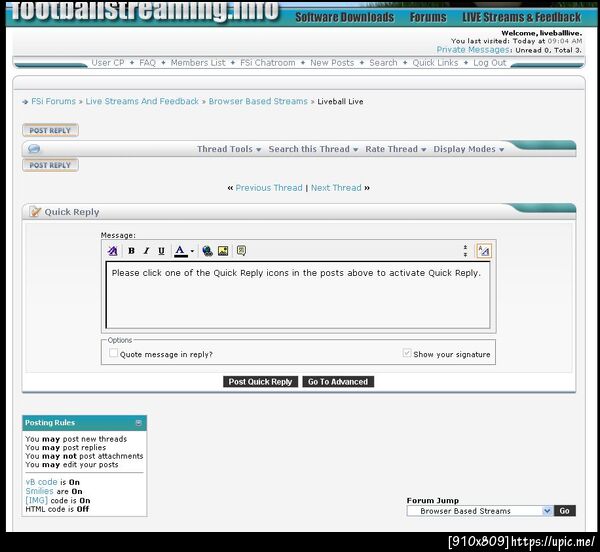Go to Live Streams And Feedback breadcrumb
The width and height of the screenshot is (600, 552).
click(142, 101)
